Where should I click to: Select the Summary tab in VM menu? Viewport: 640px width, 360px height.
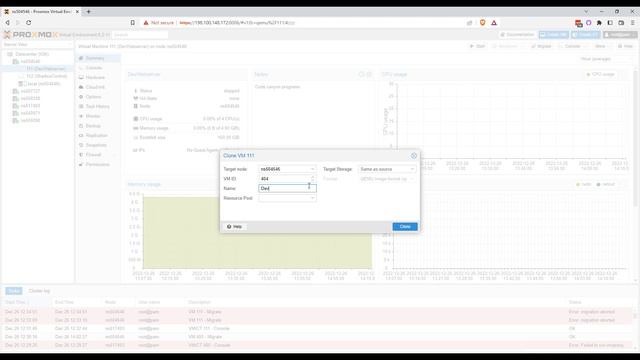point(98,58)
